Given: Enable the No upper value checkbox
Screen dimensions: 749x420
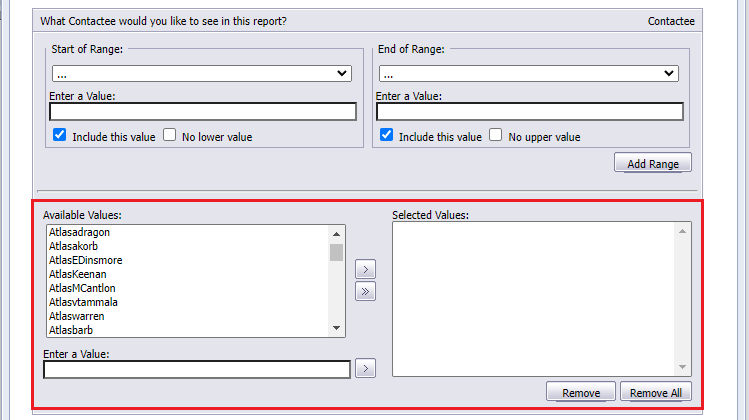Looking at the screenshot, I should 496,135.
